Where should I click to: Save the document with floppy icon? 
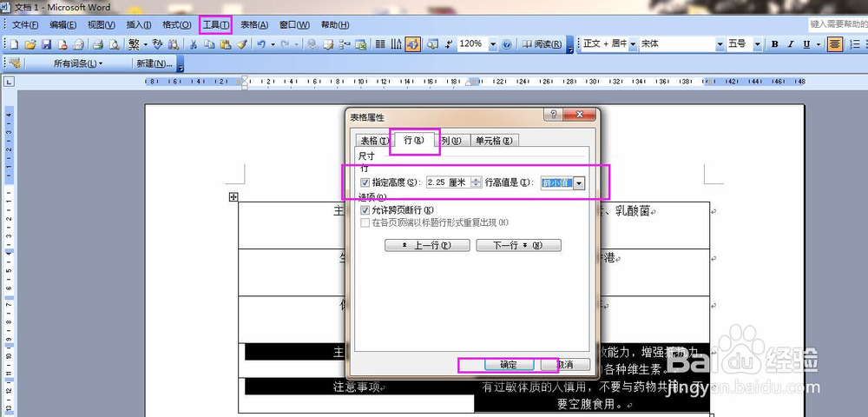click(47, 44)
